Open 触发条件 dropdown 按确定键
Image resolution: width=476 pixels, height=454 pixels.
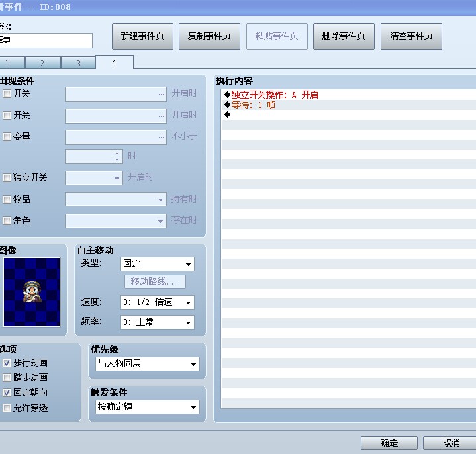pyautogui.click(x=148, y=407)
